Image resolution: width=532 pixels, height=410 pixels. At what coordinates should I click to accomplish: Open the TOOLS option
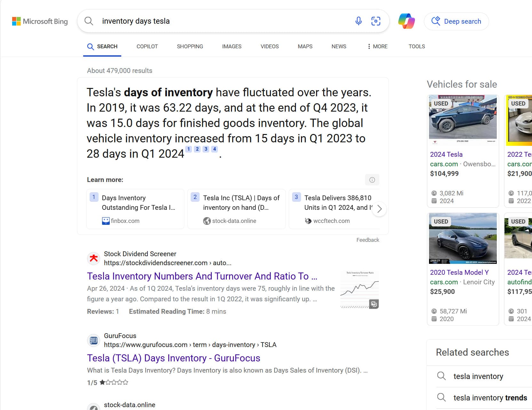click(x=417, y=47)
